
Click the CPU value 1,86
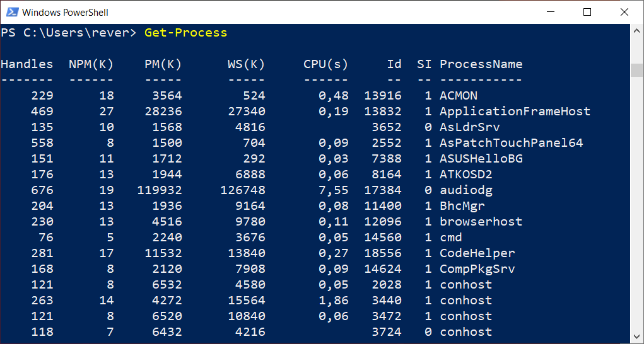tap(334, 300)
